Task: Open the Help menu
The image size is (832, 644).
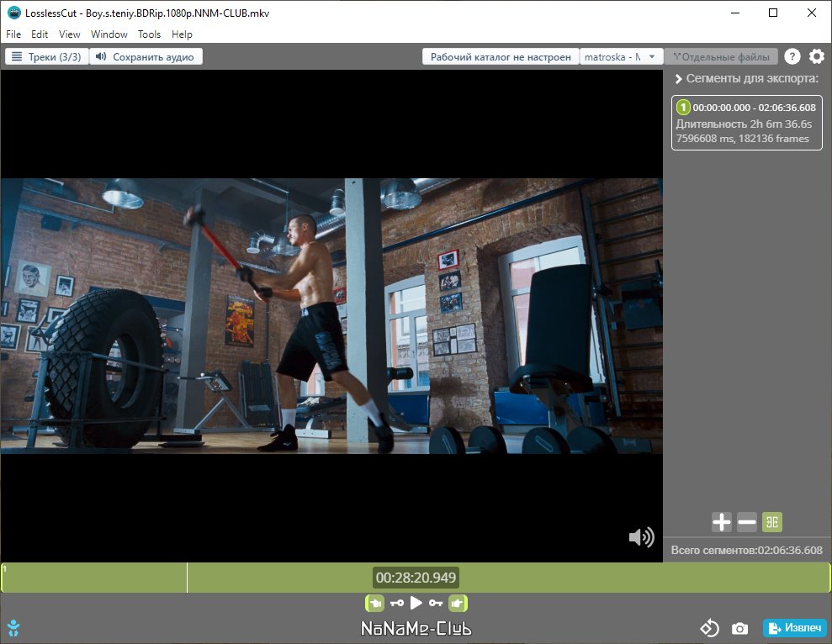Action: point(182,34)
